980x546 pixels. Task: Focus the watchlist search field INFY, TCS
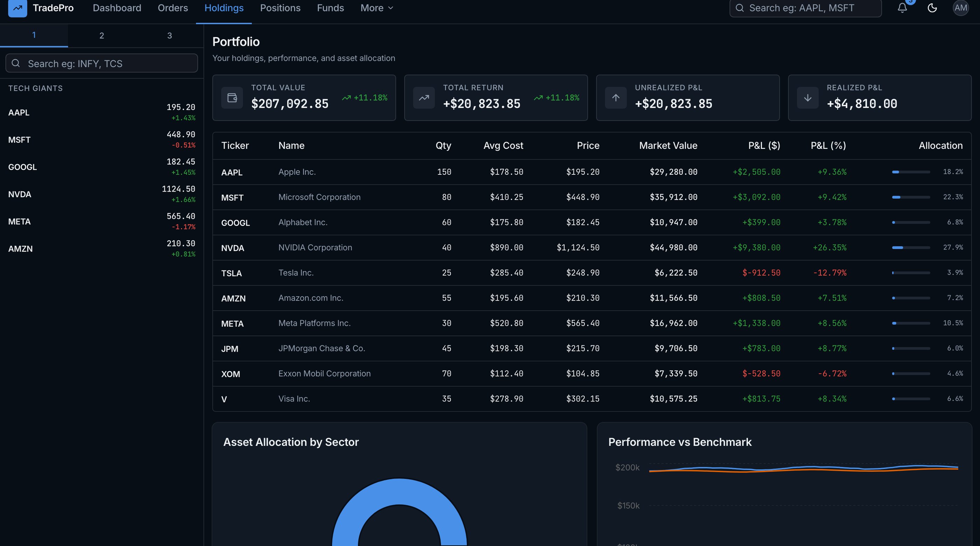pos(101,63)
